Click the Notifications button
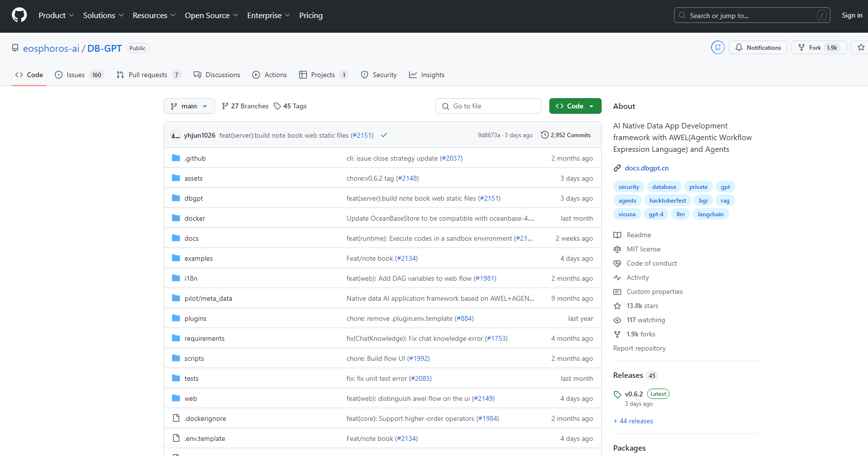The image size is (868, 456). 758,47
